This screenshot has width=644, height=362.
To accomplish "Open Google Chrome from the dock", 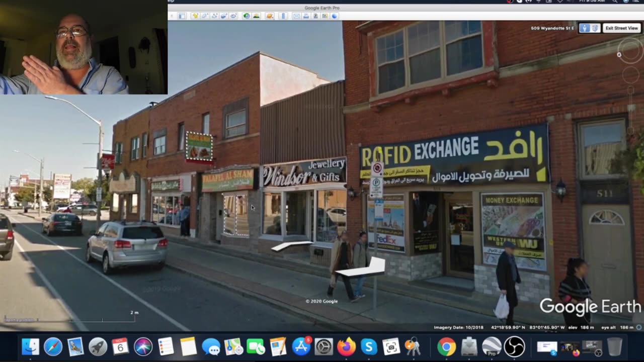I will pyautogui.click(x=446, y=347).
